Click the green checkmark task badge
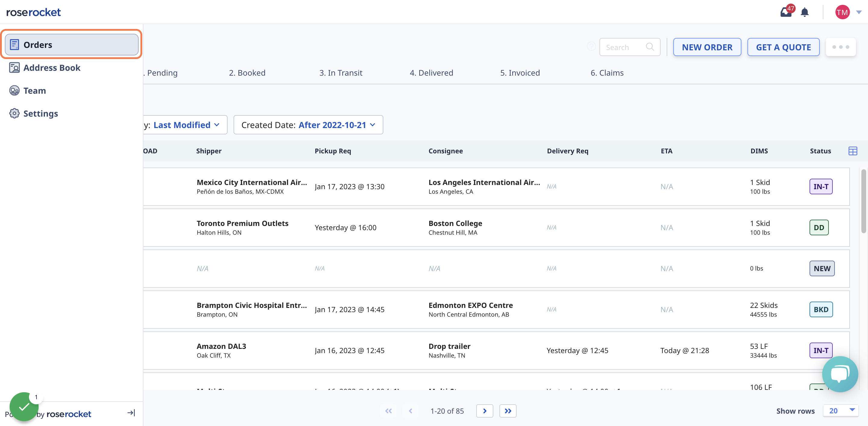The image size is (868, 426). (x=24, y=407)
